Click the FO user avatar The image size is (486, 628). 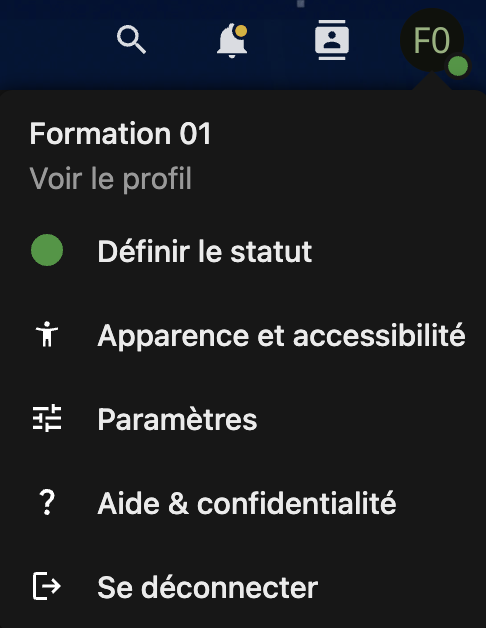[x=432, y=40]
